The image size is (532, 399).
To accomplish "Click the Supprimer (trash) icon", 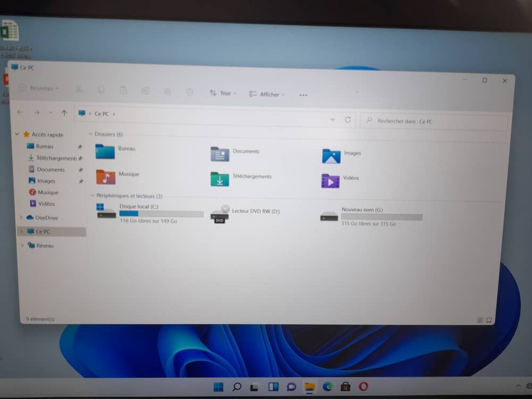I will [190, 93].
